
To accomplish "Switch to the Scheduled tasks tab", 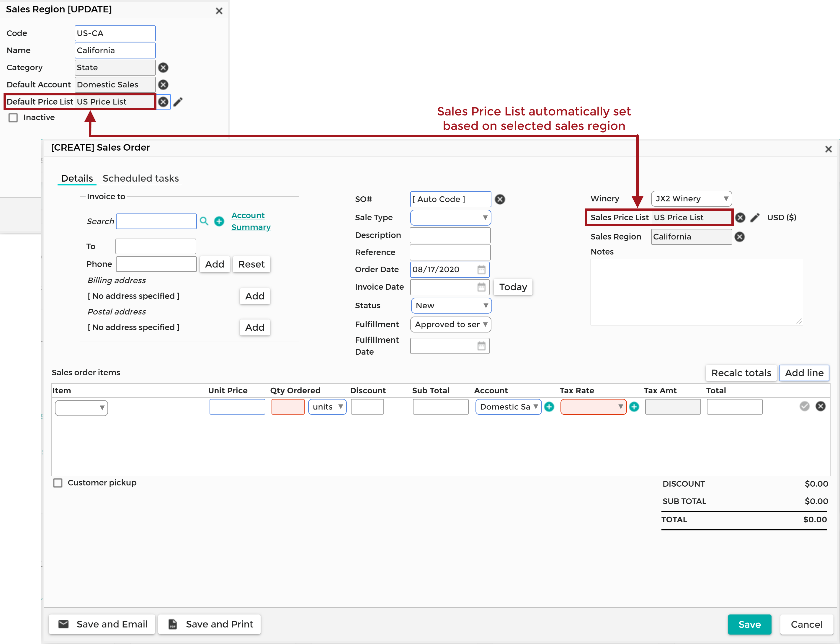I will click(x=140, y=178).
